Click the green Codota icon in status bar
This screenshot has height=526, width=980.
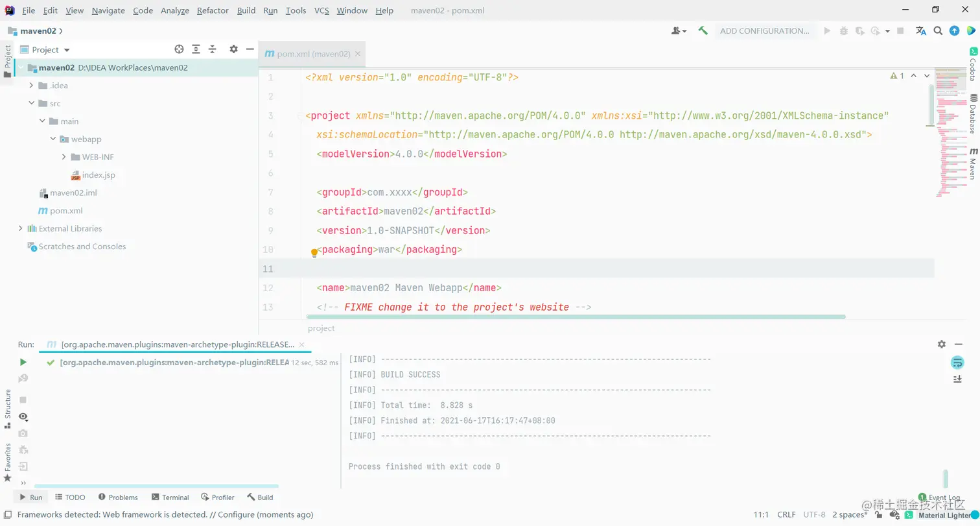(909, 515)
